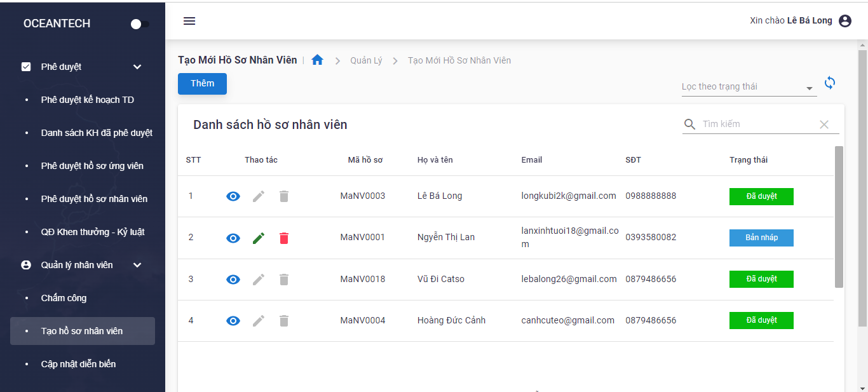View Vũ Đi Catso record eye icon
This screenshot has width=868, height=392.
click(233, 280)
